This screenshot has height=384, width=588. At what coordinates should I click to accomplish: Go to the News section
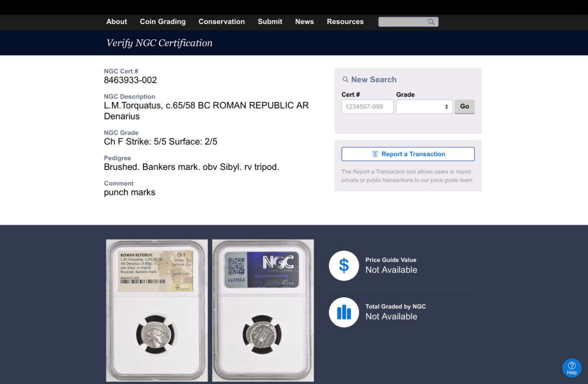(304, 22)
